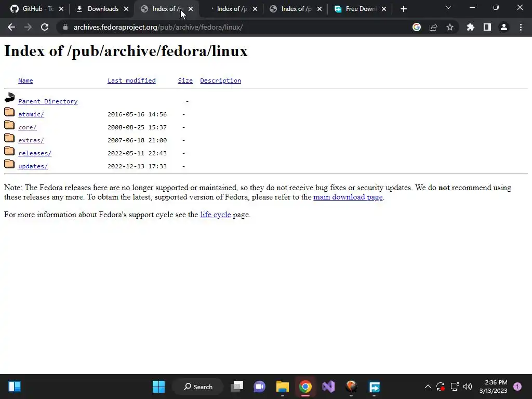Image resolution: width=532 pixels, height=399 pixels.
Task: Click the releases date 2022-05-11 22:43
Action: pyautogui.click(x=137, y=153)
